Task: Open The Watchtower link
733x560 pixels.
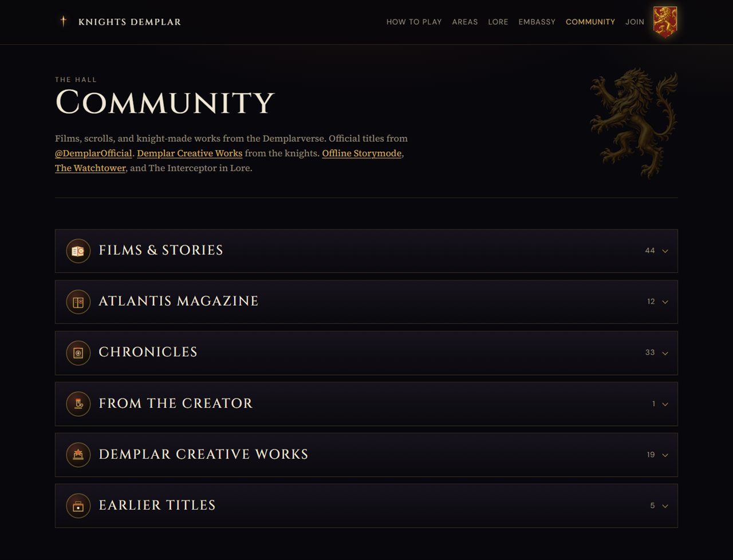Action: click(90, 168)
